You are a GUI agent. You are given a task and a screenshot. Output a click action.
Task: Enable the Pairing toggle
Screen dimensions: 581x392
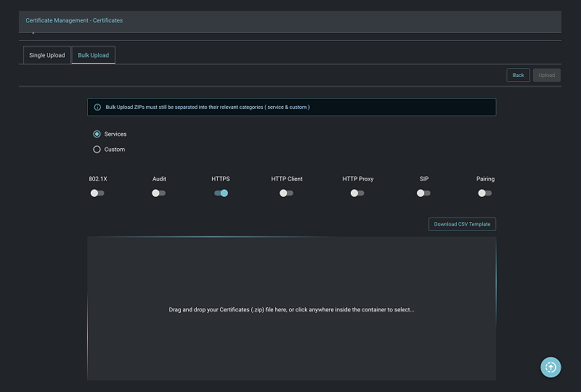click(x=484, y=193)
